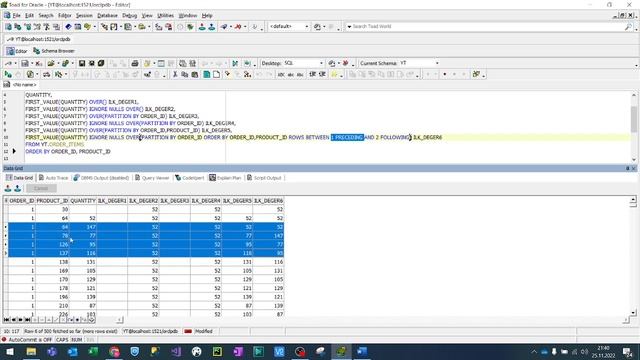Open the Database menu
Viewport: 640px width, 360px height.
tap(107, 16)
